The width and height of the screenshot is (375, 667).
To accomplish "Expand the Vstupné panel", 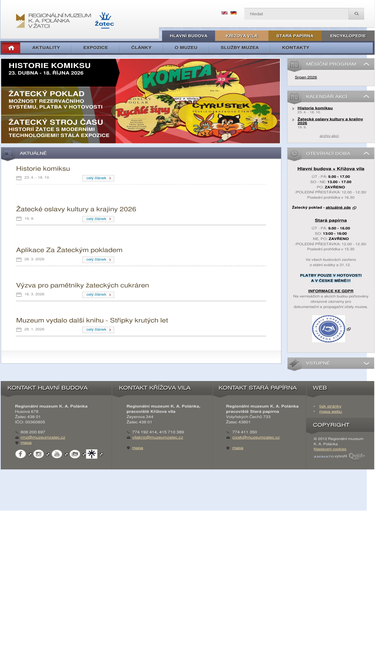I will (366, 363).
